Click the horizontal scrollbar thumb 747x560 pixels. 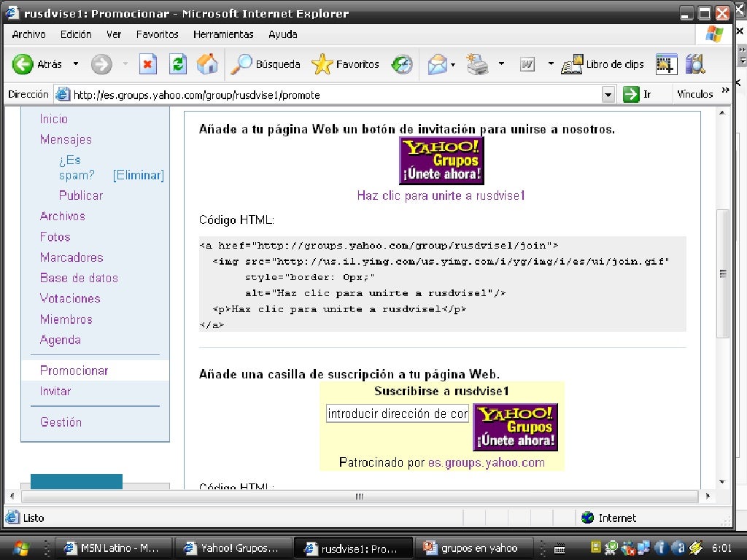(360, 496)
